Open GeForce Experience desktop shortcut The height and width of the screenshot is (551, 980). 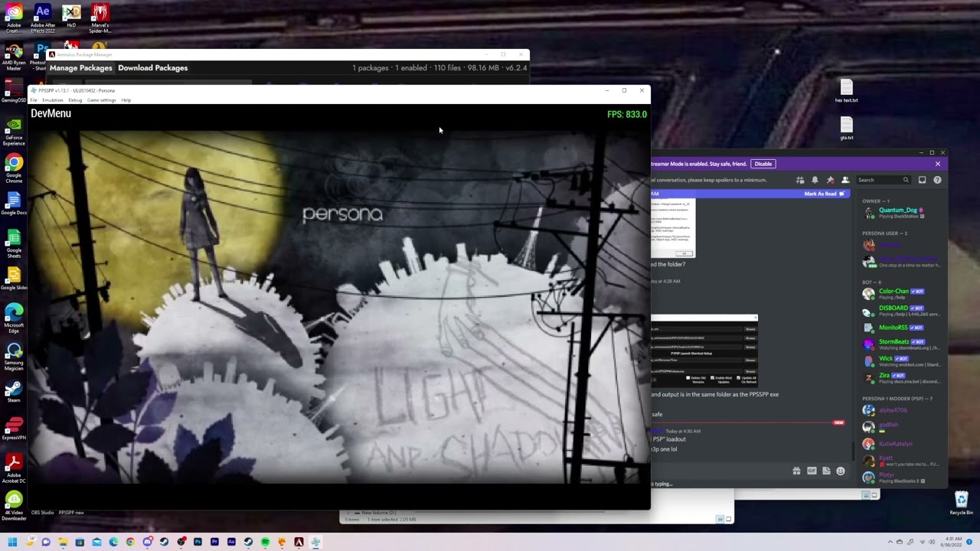pyautogui.click(x=14, y=132)
